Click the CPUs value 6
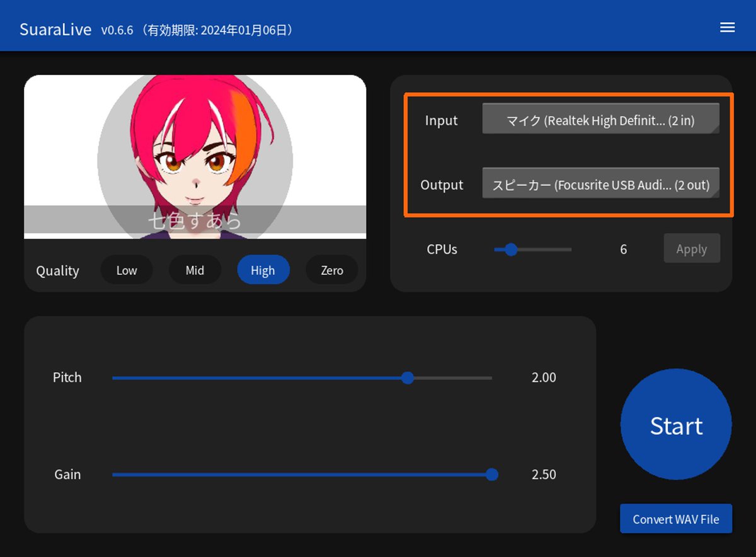 pyautogui.click(x=623, y=250)
